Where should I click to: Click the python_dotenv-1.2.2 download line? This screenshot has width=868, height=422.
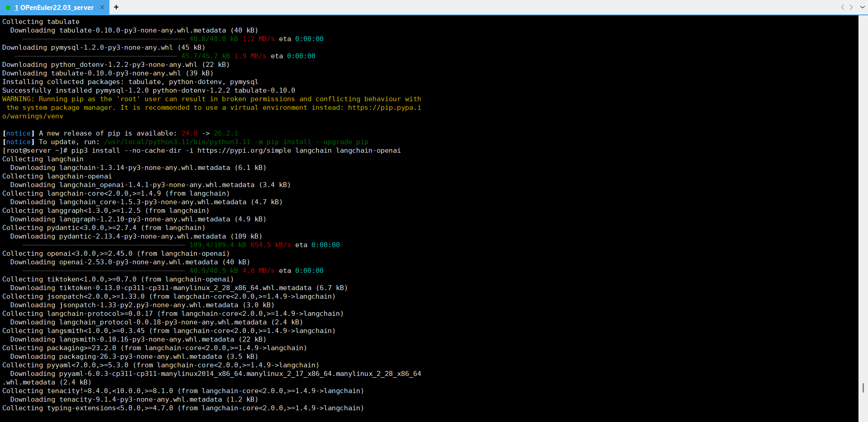[x=116, y=65]
